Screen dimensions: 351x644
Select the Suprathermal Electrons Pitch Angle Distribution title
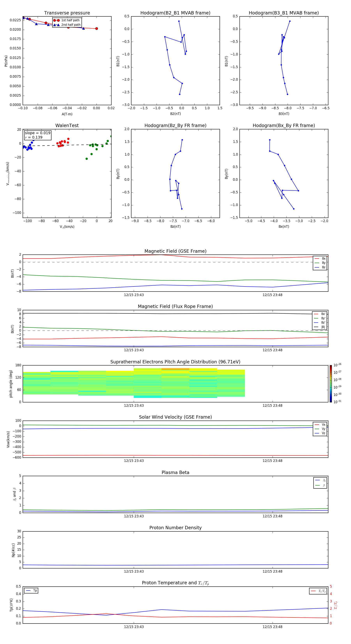coord(175,362)
